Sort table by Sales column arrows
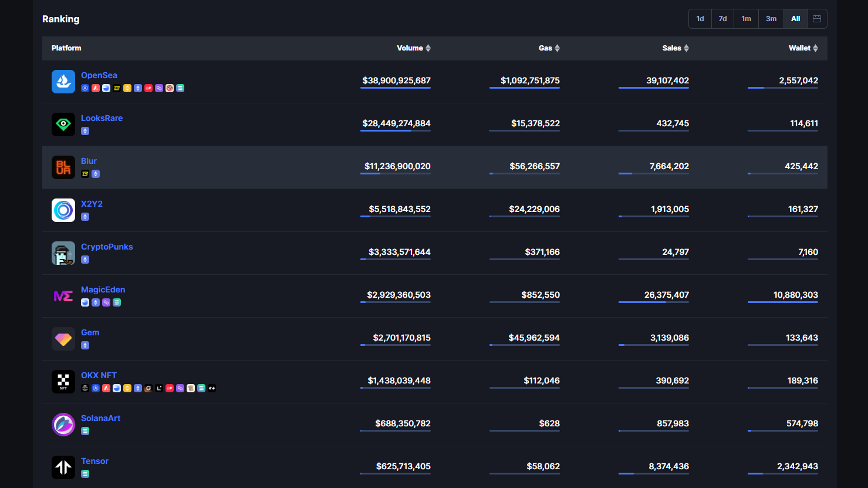 pos(686,48)
